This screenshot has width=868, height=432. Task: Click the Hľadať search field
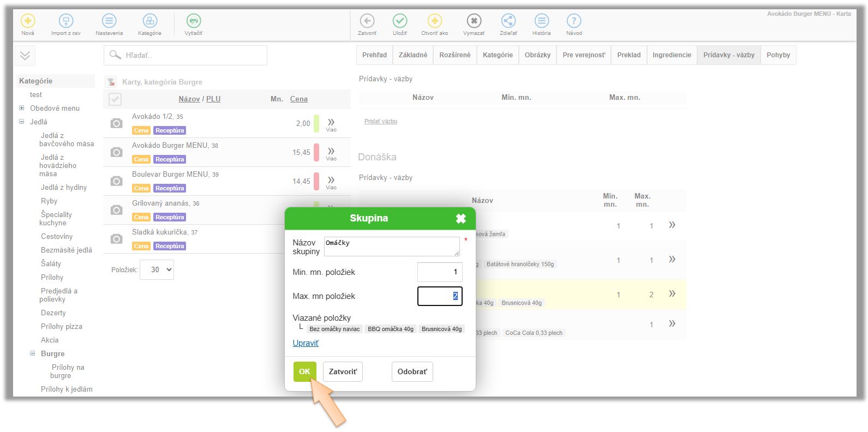click(x=185, y=55)
